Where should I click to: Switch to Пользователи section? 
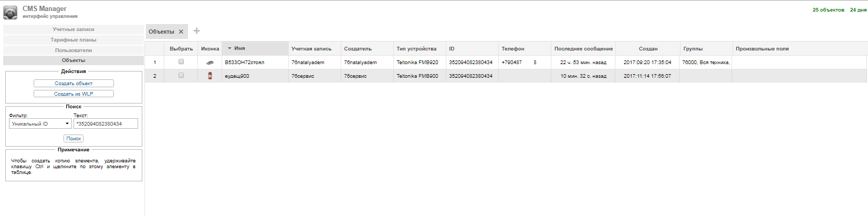coord(74,50)
